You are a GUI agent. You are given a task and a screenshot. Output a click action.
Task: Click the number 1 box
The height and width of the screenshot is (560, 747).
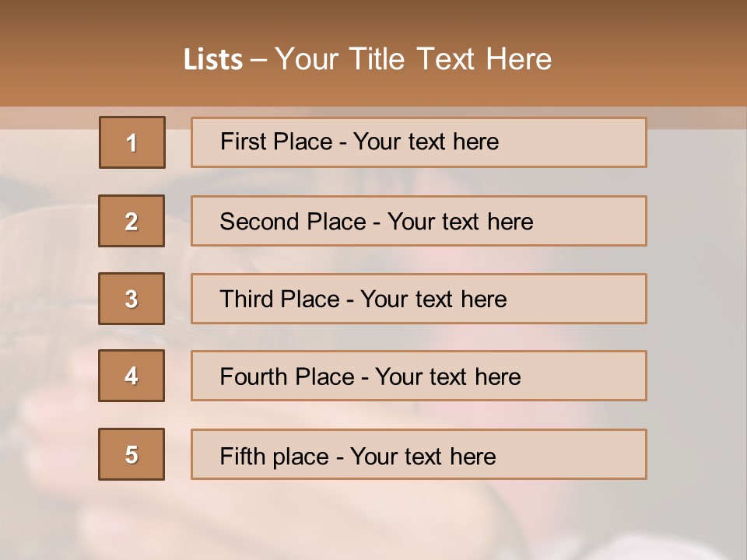[x=132, y=142]
